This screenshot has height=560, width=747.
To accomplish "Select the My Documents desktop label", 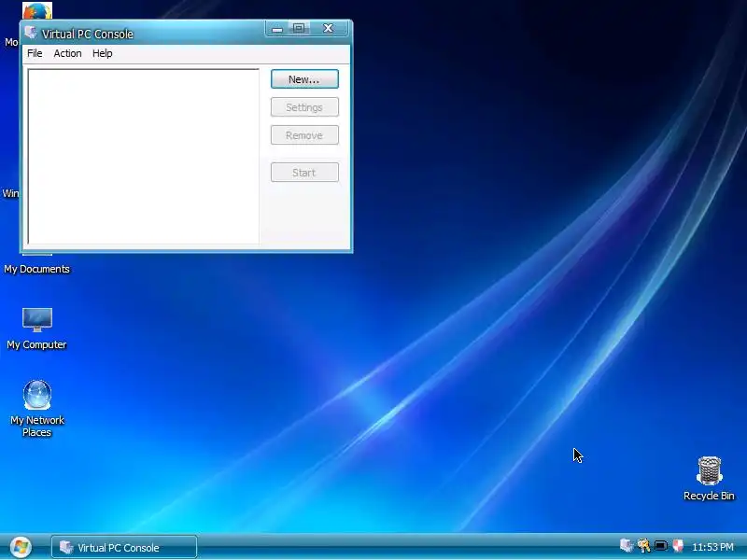I will pos(36,269).
